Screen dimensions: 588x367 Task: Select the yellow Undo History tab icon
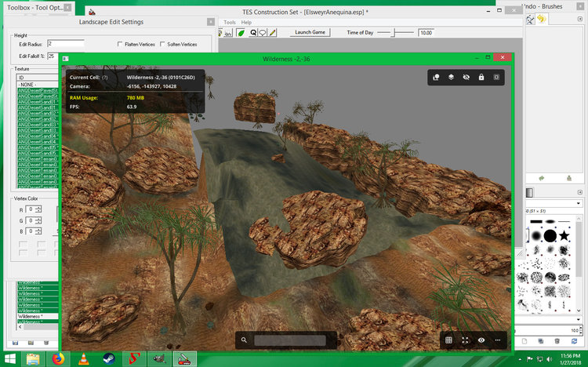click(x=541, y=19)
